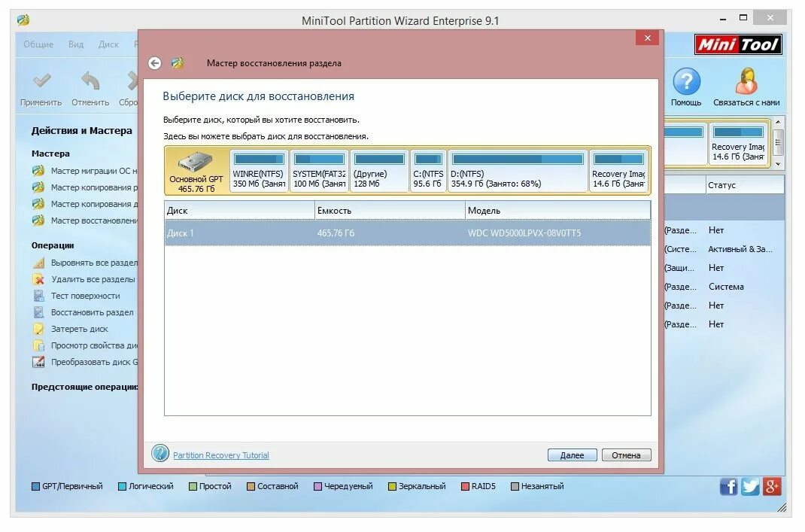Click the Apply checkmark toolbar icon
Screen dimensions: 805x532
point(41,81)
